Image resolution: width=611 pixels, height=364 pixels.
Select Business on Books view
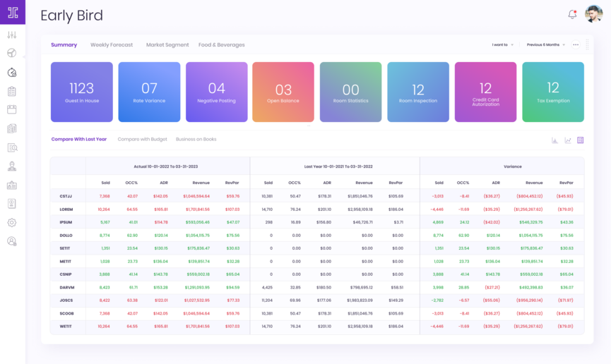pyautogui.click(x=196, y=139)
